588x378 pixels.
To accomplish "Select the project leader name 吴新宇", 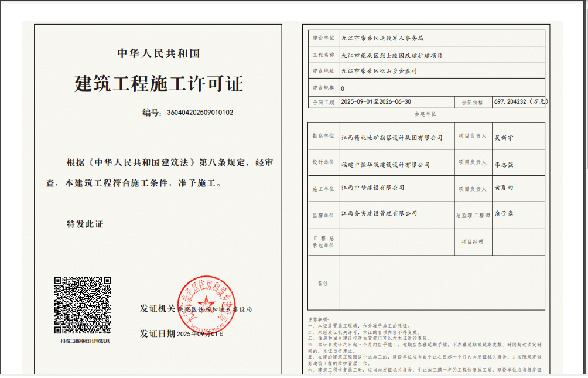I will point(504,138).
